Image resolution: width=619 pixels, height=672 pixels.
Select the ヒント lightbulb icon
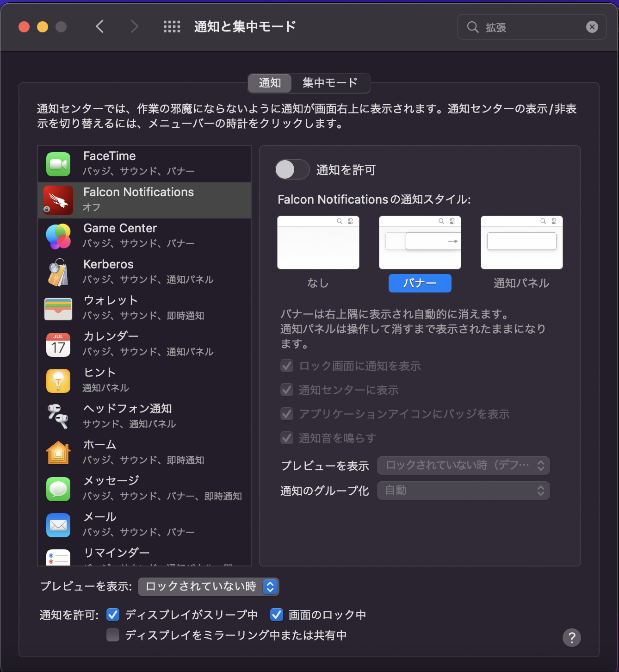pos(58,381)
